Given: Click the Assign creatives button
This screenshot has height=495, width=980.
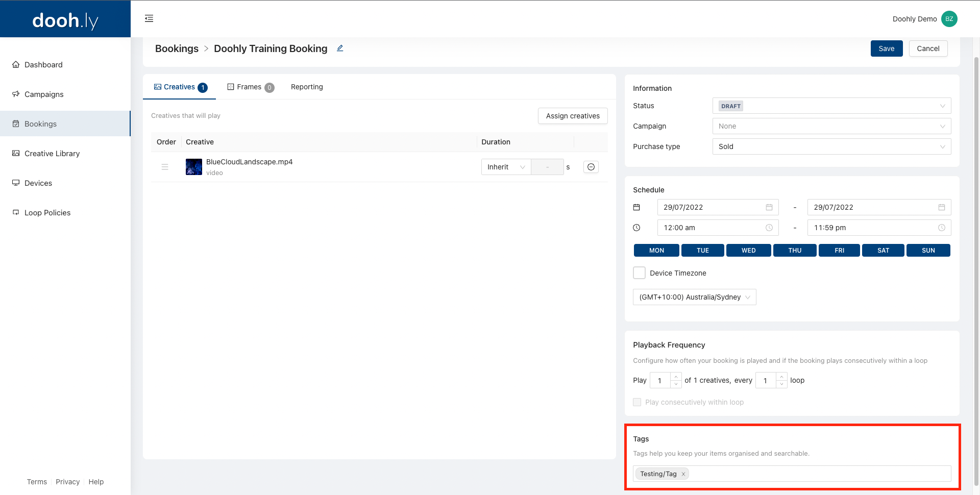Looking at the screenshot, I should 572,116.
